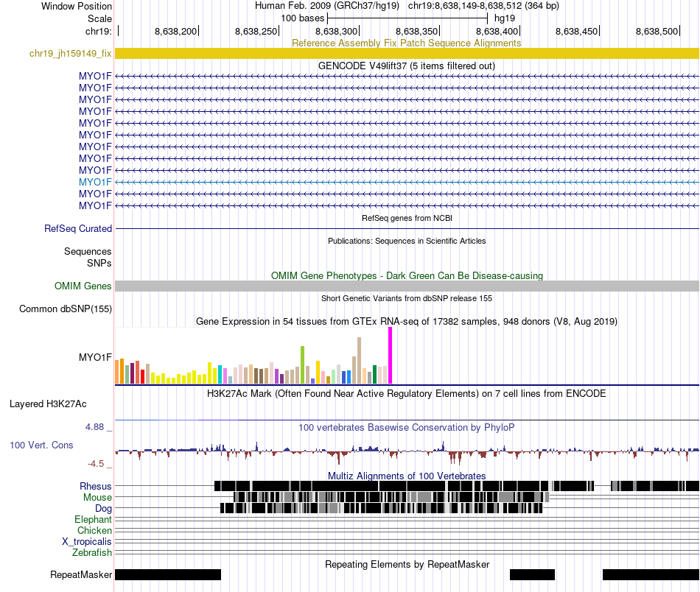Click the 'Mouse' species label

pos(97,498)
